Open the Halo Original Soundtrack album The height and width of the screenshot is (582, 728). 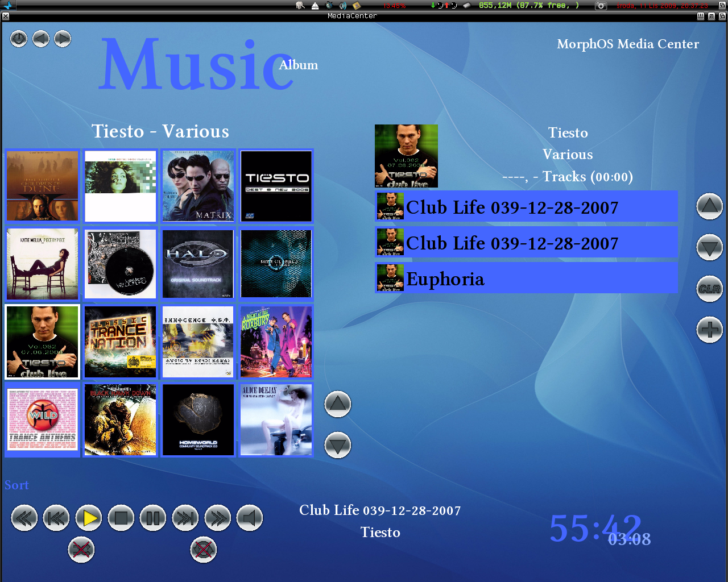pos(198,264)
